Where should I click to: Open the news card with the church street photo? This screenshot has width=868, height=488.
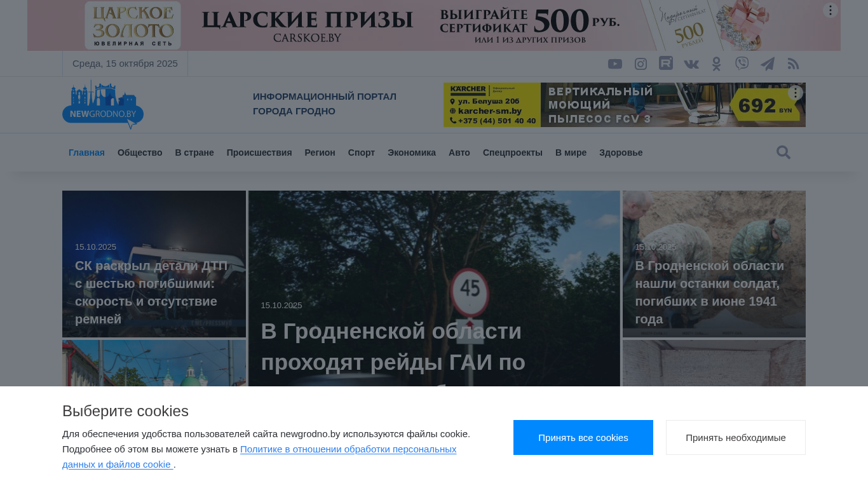coord(154,363)
